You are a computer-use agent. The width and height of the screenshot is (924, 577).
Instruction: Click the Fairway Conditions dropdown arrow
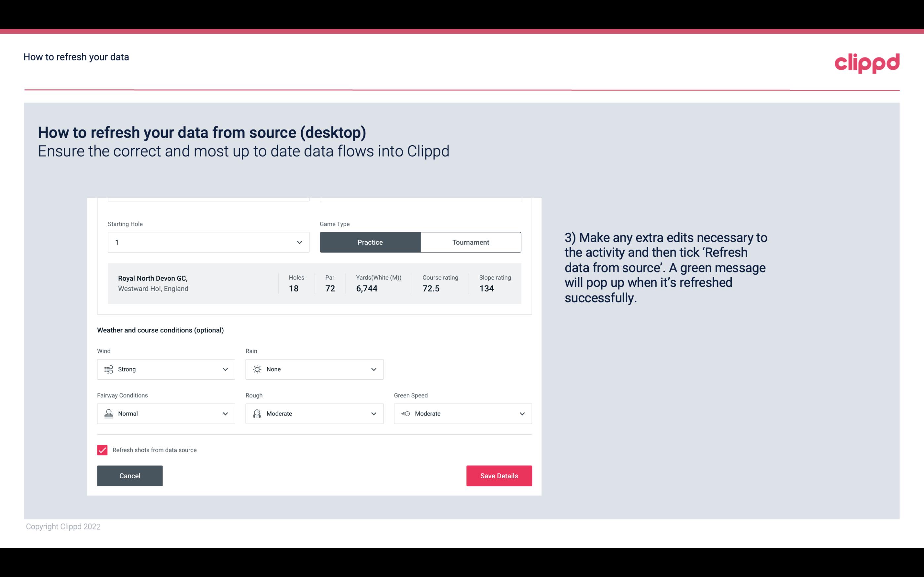click(225, 414)
